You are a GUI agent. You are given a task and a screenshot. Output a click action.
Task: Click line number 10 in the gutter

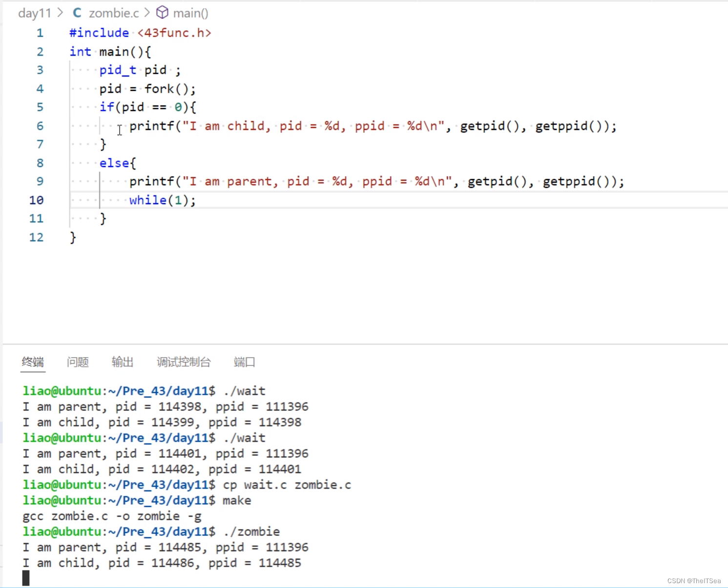[37, 200]
